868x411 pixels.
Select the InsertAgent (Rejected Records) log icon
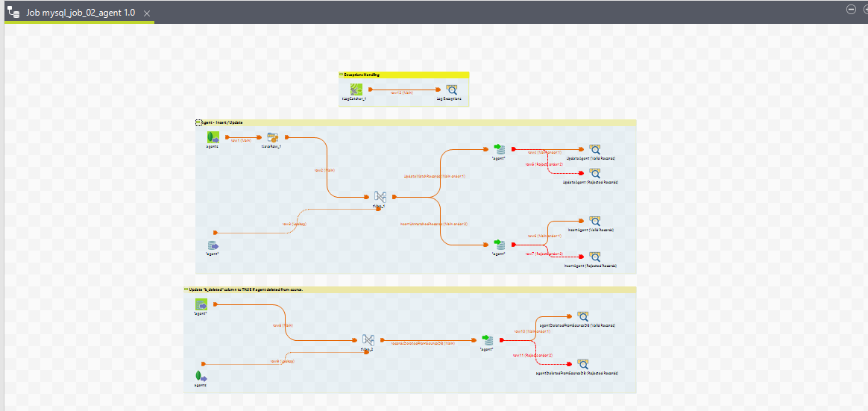coord(594,257)
